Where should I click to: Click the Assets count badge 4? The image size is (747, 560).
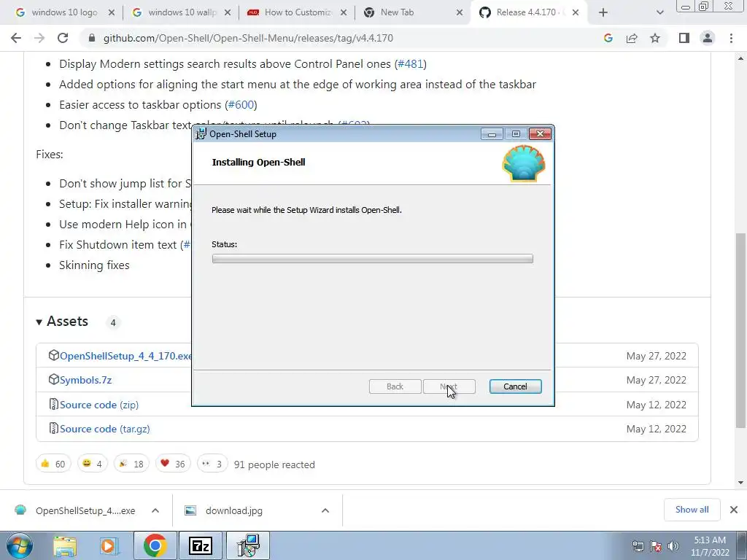click(x=113, y=323)
